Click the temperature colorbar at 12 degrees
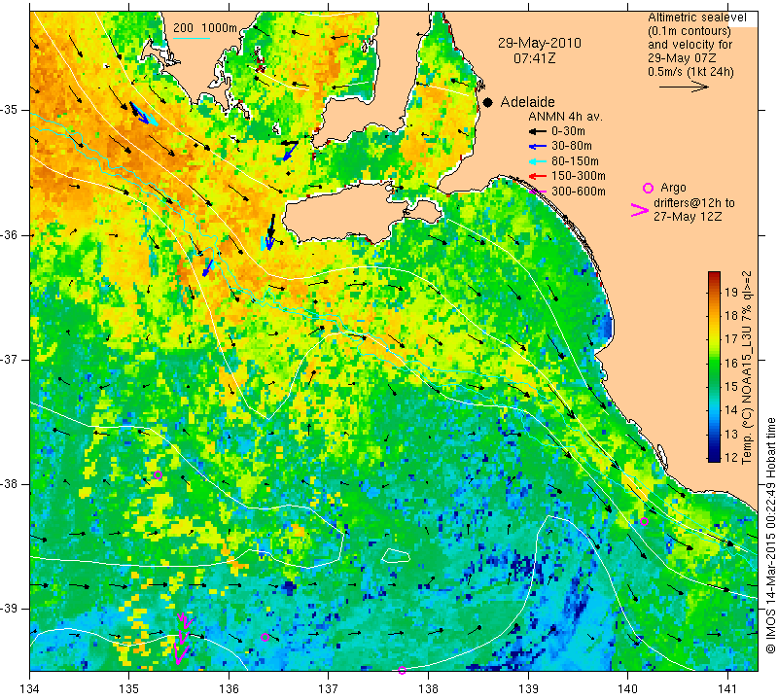This screenshot has height=700, width=778. (714, 457)
